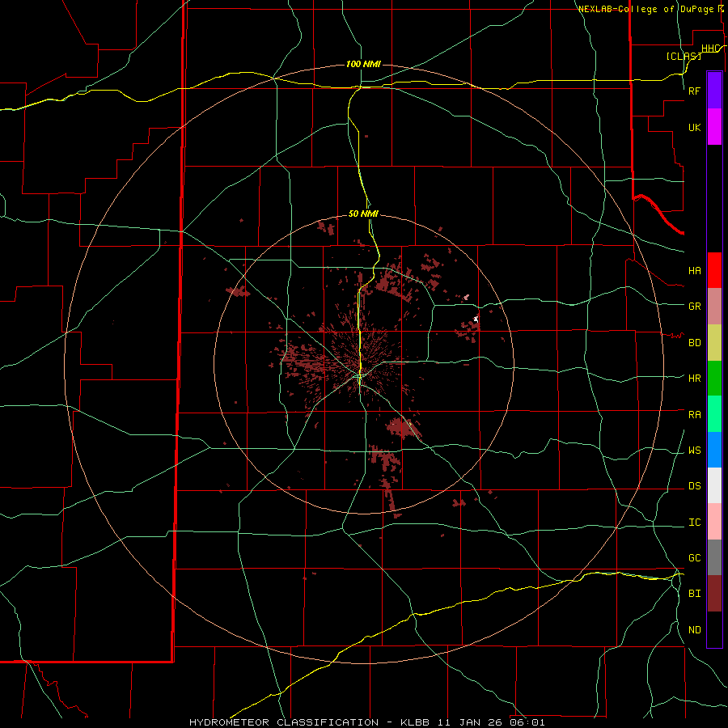Click the BI legend label
The height and width of the screenshot is (728, 728).
695,594
